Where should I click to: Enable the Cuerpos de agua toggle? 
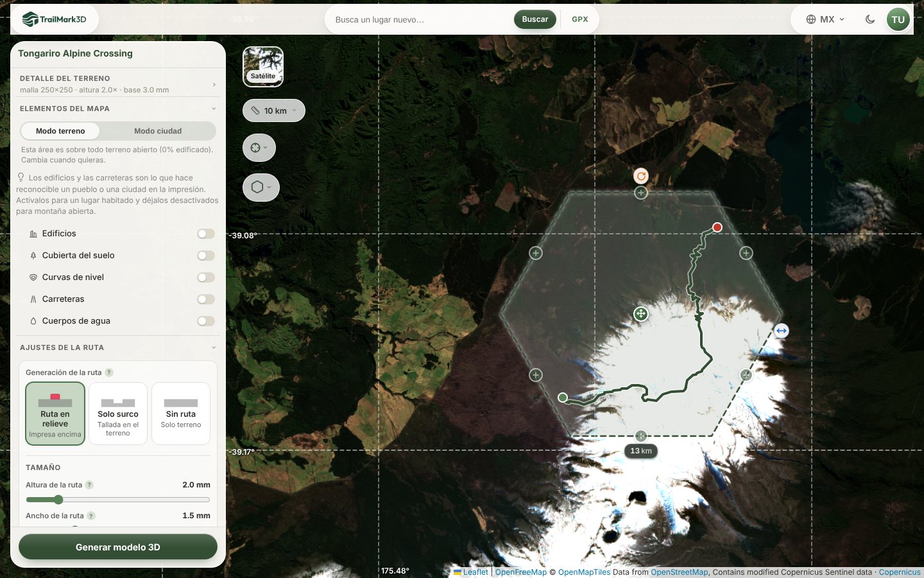tap(206, 321)
